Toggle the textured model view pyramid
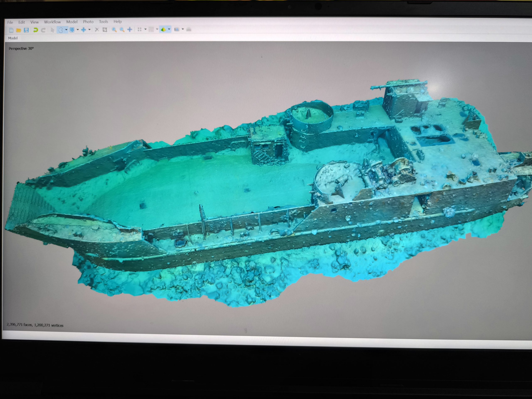The image size is (532, 399). 164,29
